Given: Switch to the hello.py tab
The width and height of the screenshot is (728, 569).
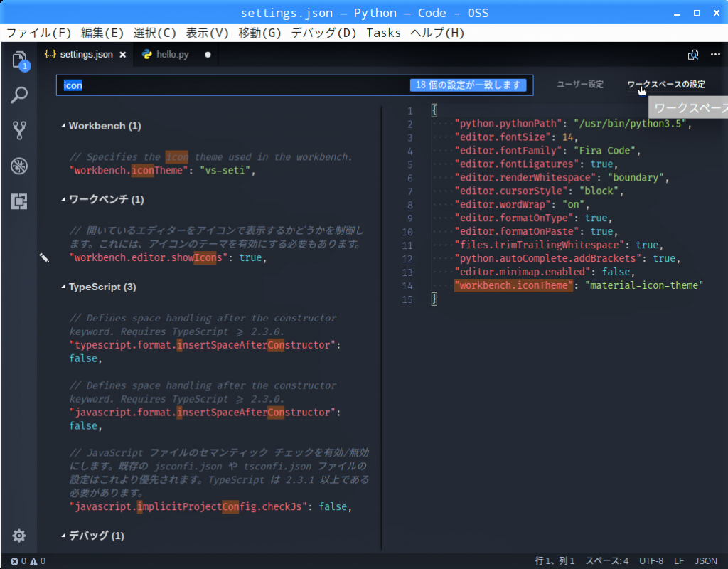Looking at the screenshot, I should pos(172,55).
